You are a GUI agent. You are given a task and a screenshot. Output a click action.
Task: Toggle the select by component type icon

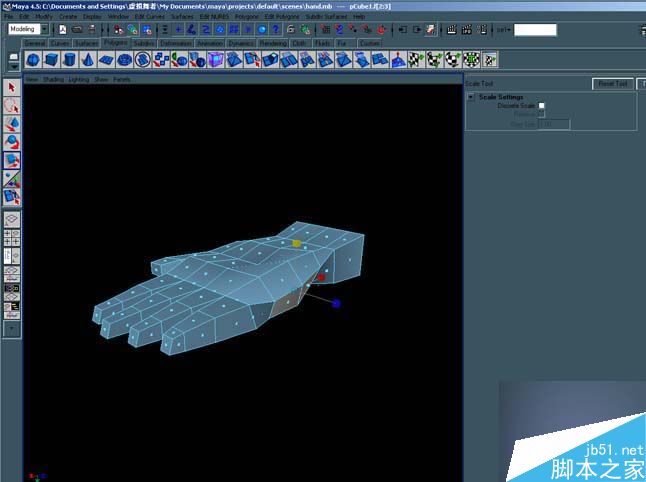pyautogui.click(x=147, y=29)
